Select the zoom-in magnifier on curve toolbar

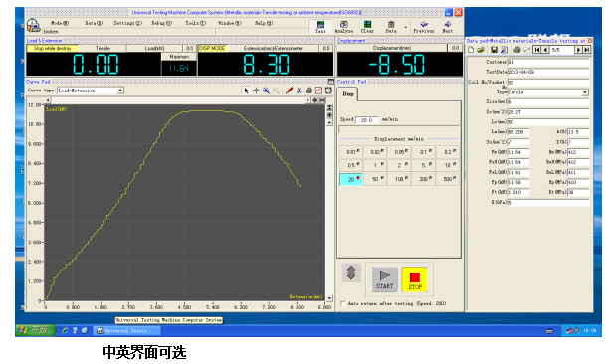(x=266, y=91)
